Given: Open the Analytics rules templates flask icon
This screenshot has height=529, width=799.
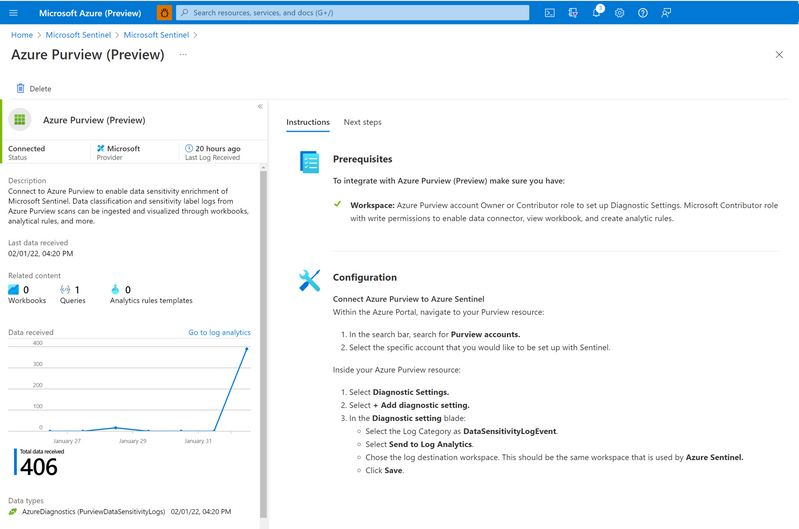Looking at the screenshot, I should [115, 289].
